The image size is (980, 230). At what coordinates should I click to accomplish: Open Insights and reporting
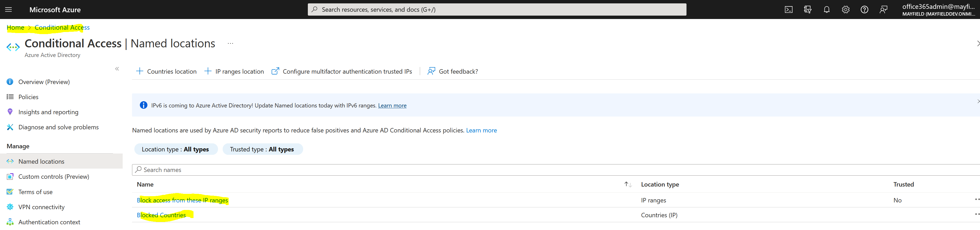(48, 112)
